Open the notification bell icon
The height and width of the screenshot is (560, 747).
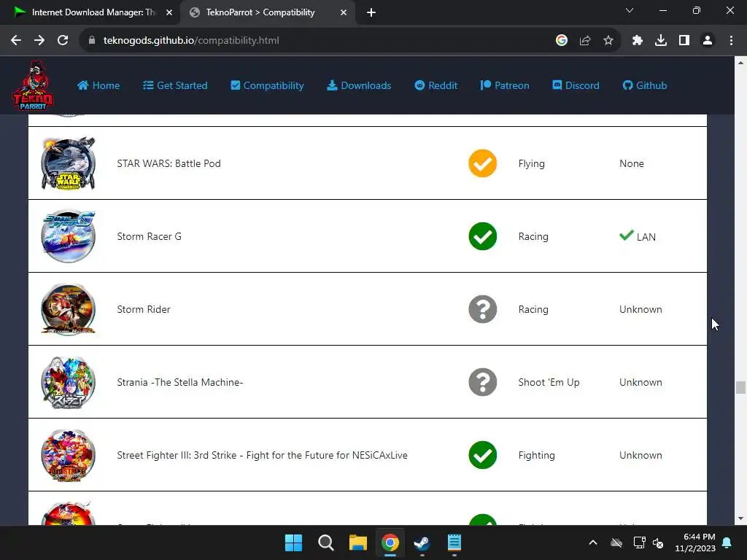click(727, 542)
